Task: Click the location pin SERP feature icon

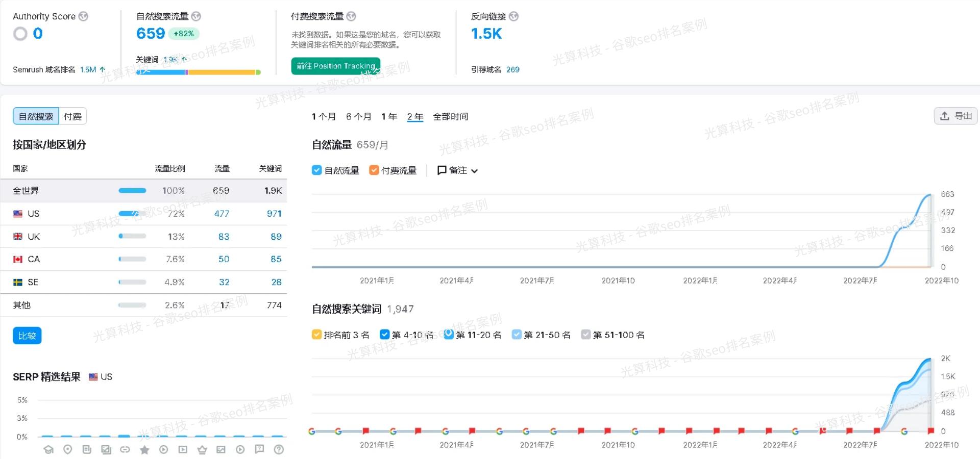Action: 67,450
